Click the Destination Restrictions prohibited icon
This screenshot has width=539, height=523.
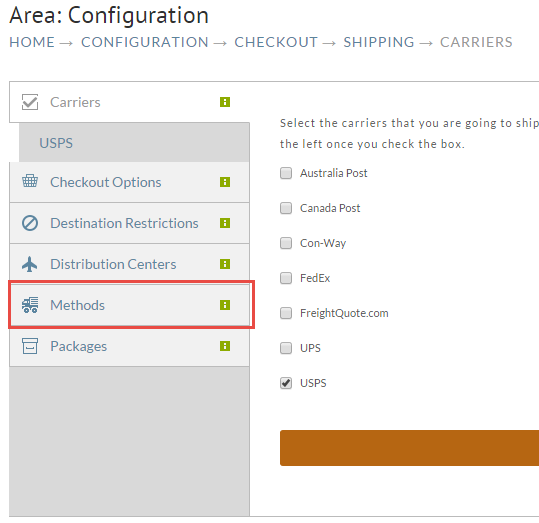pyautogui.click(x=30, y=223)
